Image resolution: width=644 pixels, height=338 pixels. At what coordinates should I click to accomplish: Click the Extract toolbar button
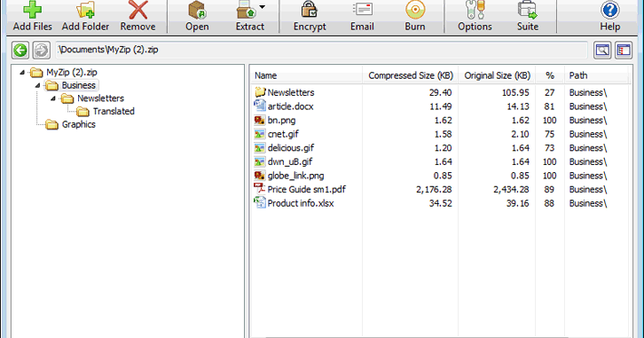coord(249,17)
